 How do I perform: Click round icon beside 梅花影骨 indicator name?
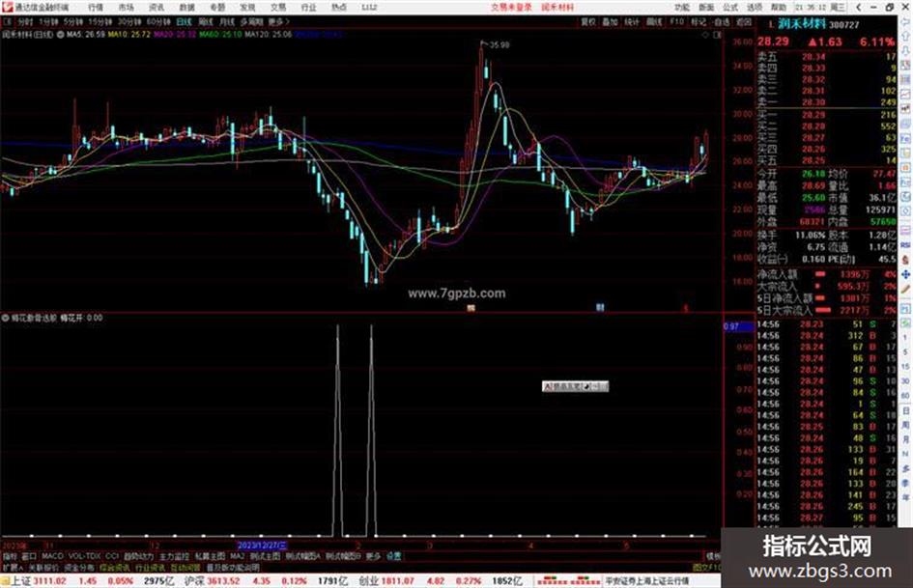coord(5,318)
